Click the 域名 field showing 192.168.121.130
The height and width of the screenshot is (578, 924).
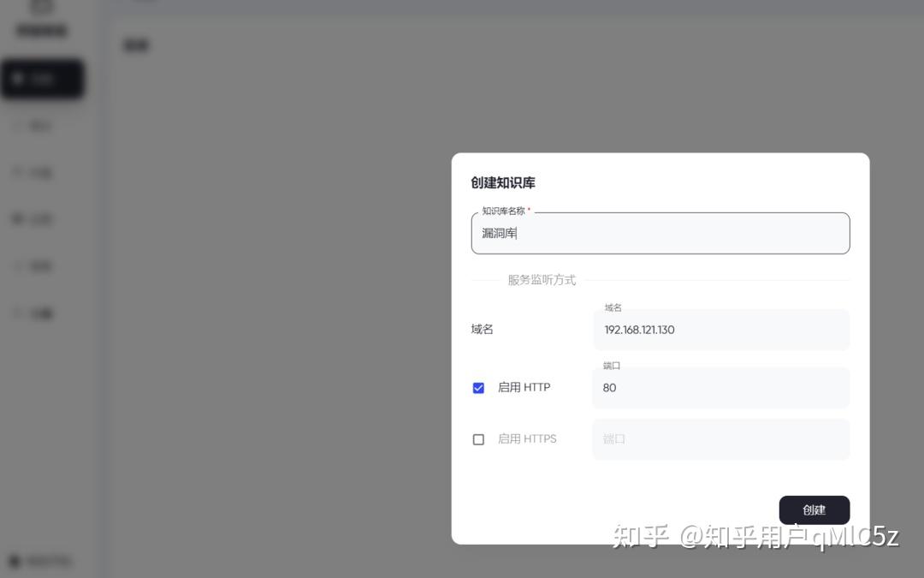(720, 330)
